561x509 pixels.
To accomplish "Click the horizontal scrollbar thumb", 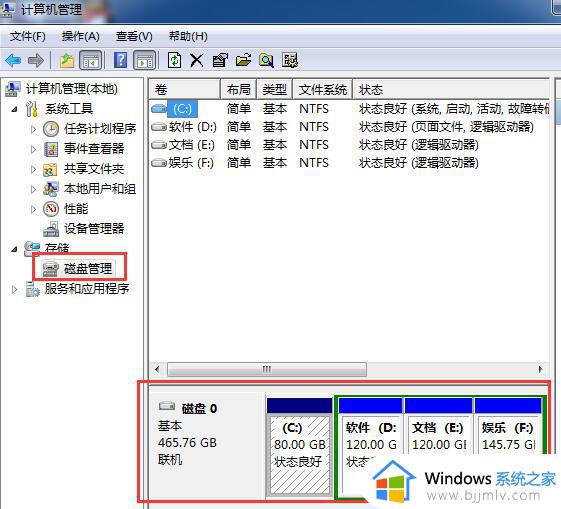I will [x=267, y=369].
